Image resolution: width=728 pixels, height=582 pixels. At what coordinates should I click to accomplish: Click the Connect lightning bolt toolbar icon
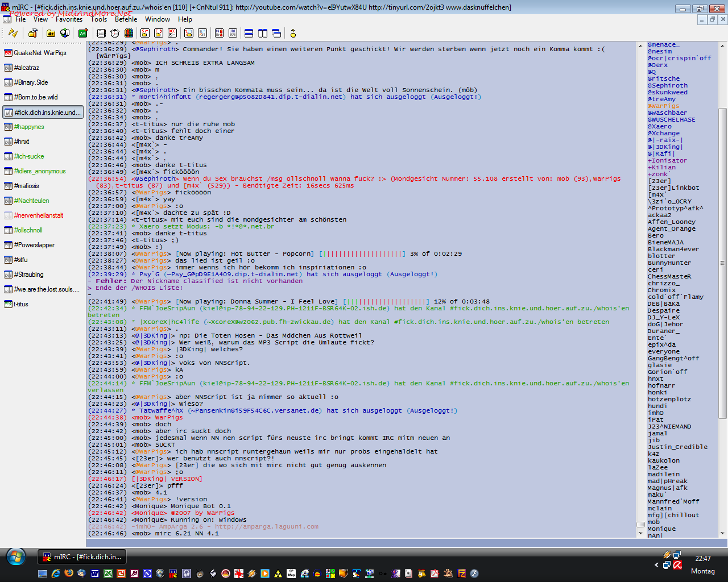tap(13, 34)
